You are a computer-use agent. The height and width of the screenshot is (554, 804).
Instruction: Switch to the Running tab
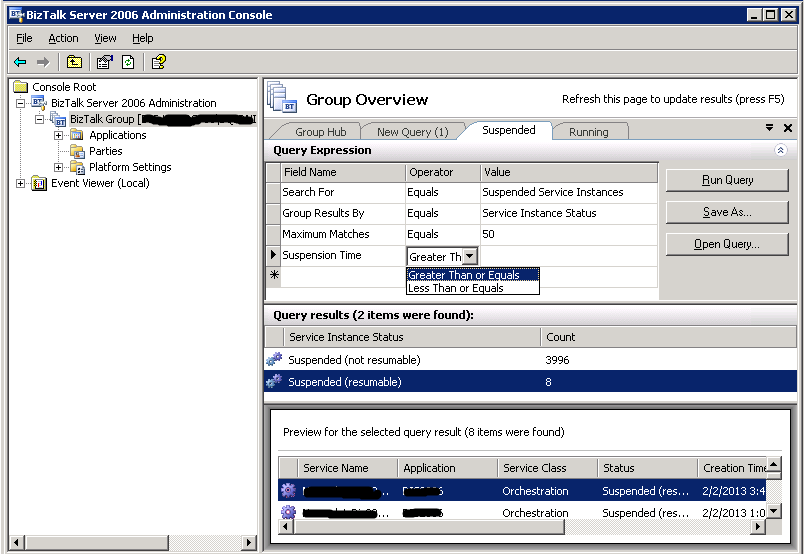pos(589,132)
